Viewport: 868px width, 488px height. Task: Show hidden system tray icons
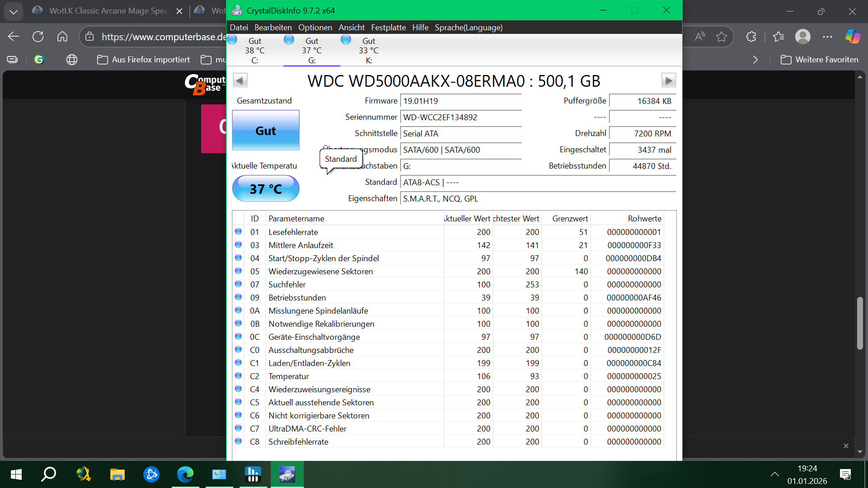point(774,474)
